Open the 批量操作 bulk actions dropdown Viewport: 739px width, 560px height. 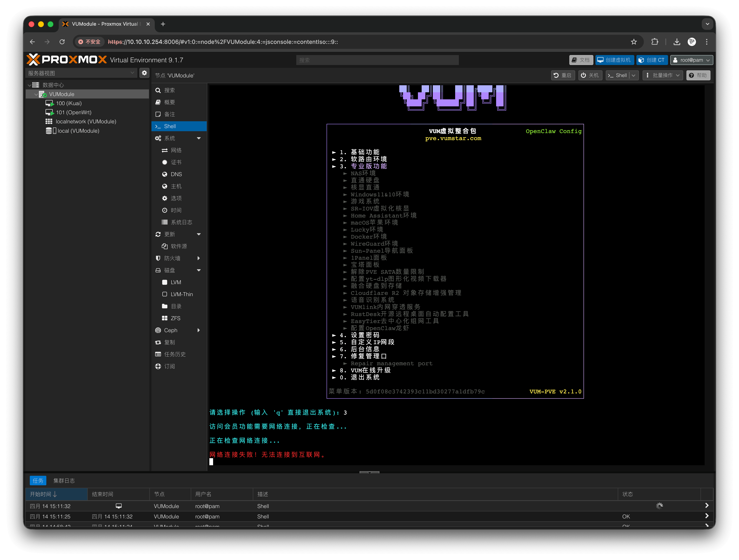pos(662,75)
